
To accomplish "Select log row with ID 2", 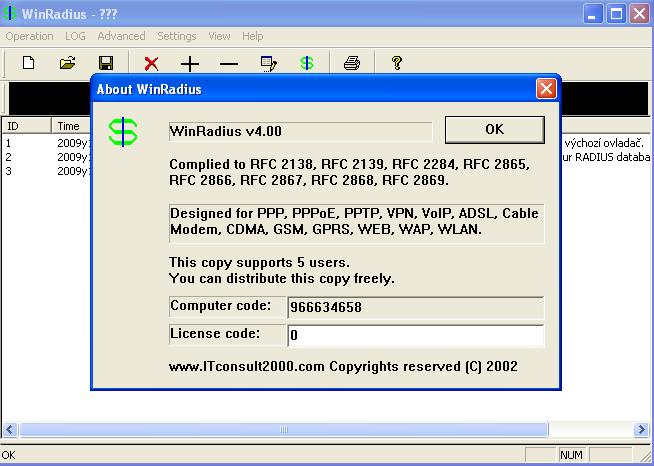I will point(46,157).
